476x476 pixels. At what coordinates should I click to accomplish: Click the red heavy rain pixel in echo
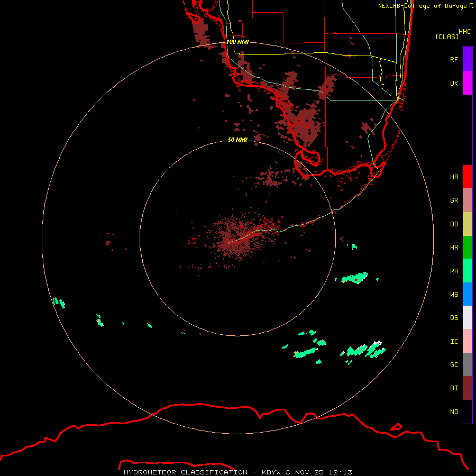pos(356,280)
